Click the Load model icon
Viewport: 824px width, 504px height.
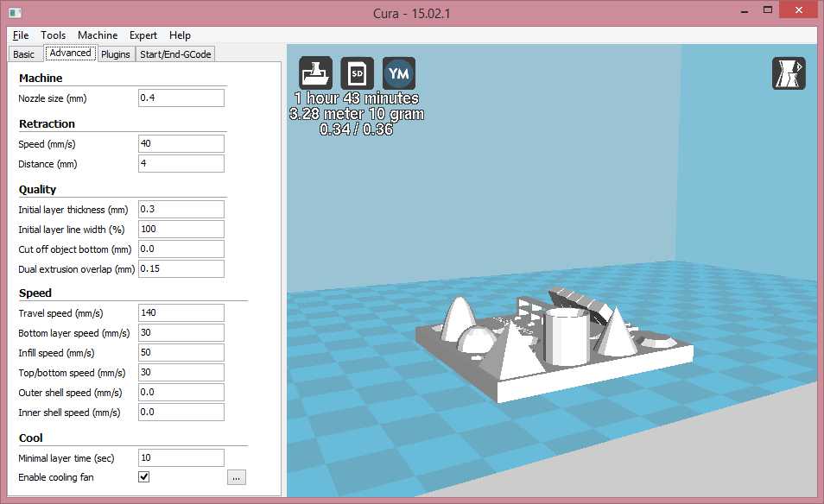coord(315,73)
